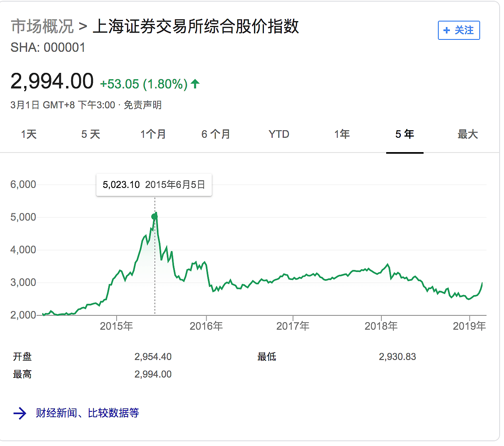Click the plus icon in 关注 button
Viewport: 504px width, 446px height.
click(447, 30)
